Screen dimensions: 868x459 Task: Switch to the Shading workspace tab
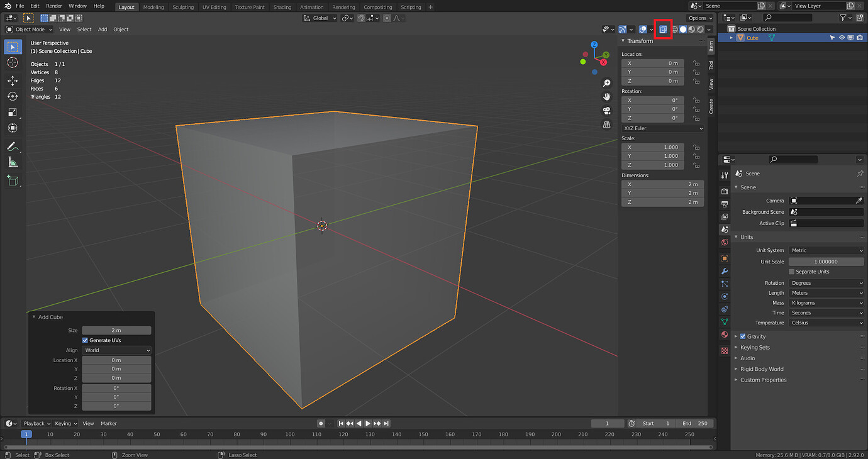(282, 7)
